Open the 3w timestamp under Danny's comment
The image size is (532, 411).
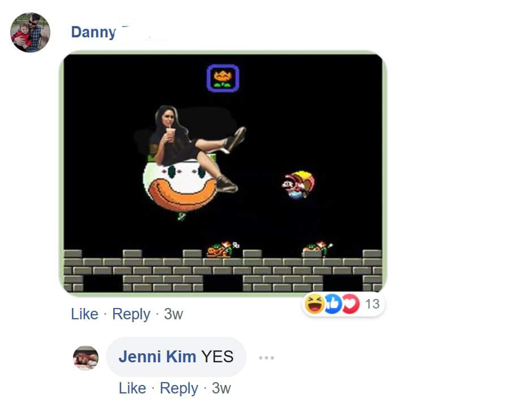tap(173, 314)
